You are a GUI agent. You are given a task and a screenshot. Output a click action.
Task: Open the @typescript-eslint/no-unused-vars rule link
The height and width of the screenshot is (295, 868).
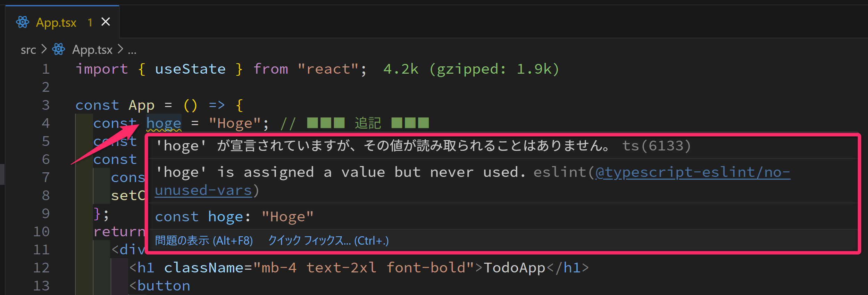pyautogui.click(x=692, y=172)
